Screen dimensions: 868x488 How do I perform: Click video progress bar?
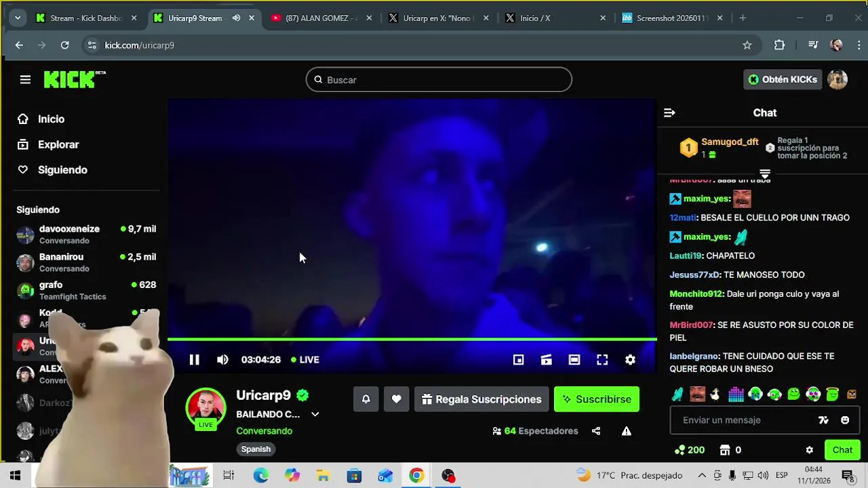click(412, 339)
